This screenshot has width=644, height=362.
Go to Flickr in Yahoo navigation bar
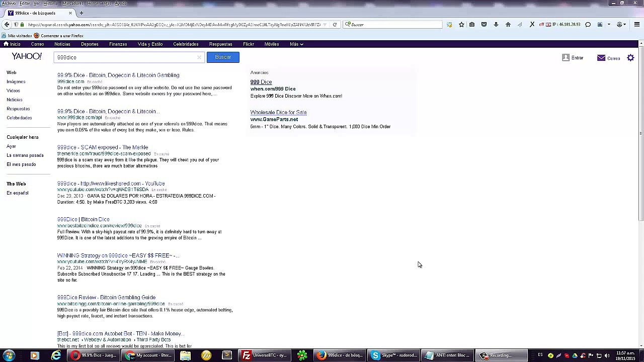[249, 44]
